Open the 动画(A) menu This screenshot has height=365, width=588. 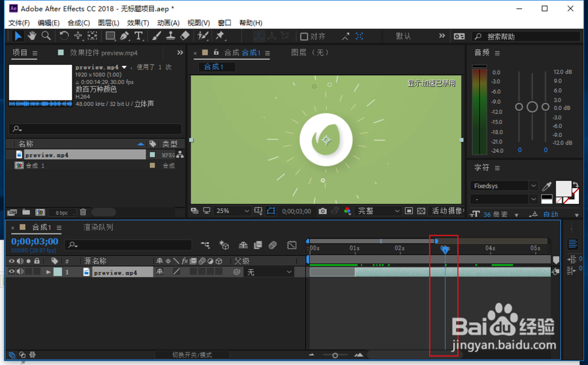168,23
